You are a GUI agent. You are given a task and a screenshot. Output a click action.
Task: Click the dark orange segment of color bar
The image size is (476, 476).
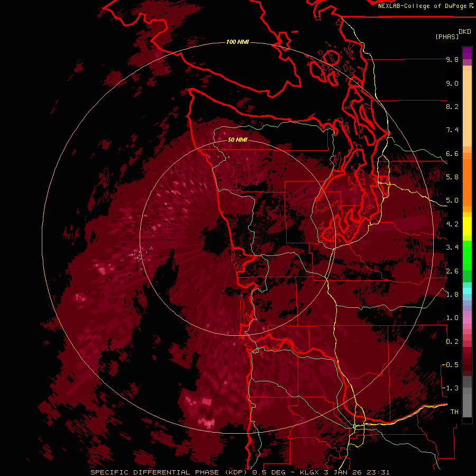coord(467,182)
